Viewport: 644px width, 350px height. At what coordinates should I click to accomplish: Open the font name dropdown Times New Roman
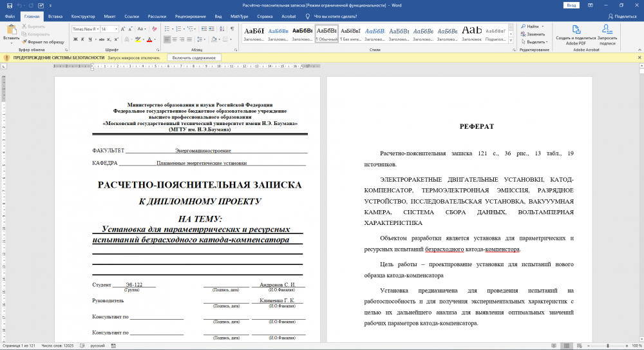98,29
